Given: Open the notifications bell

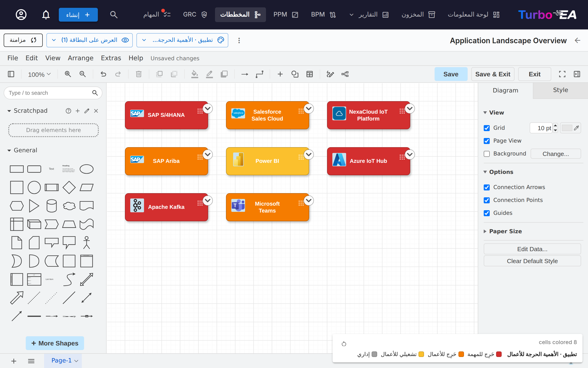Looking at the screenshot, I should (46, 14).
